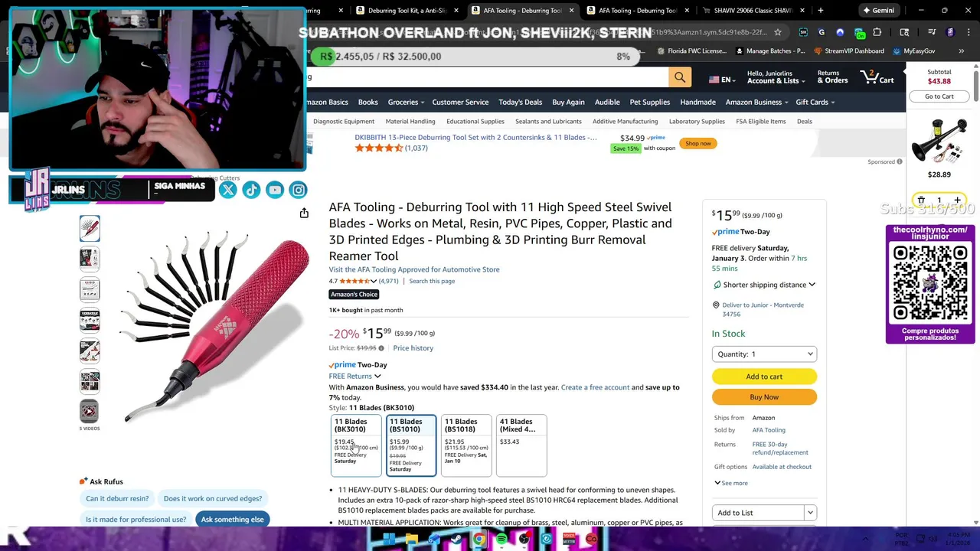Open Price history link

tap(413, 348)
